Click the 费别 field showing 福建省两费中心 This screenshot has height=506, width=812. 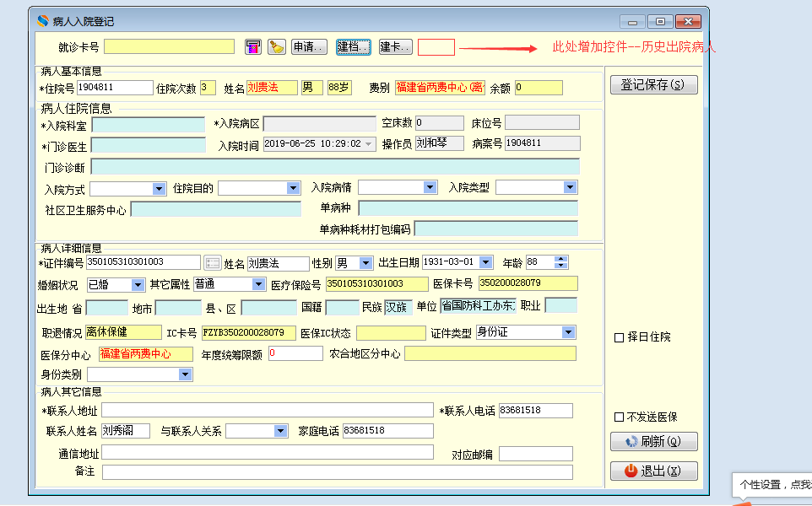[440, 88]
